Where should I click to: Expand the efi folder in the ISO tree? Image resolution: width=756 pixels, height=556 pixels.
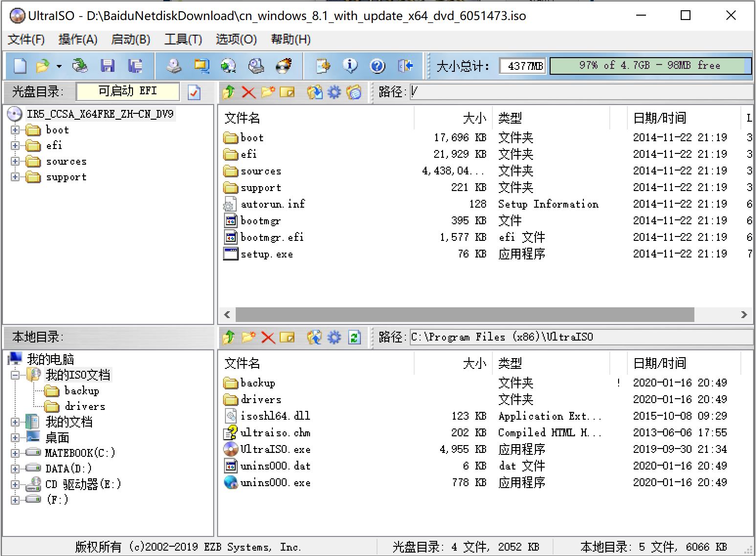pos(15,146)
